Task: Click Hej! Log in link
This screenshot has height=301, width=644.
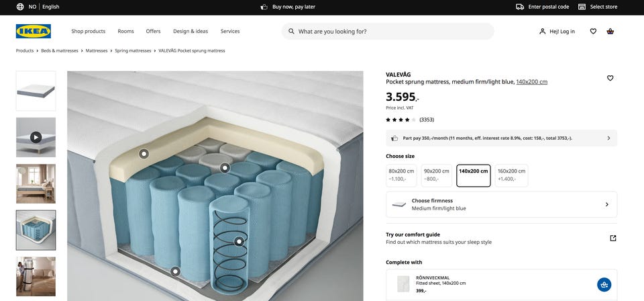Action: [x=557, y=32]
